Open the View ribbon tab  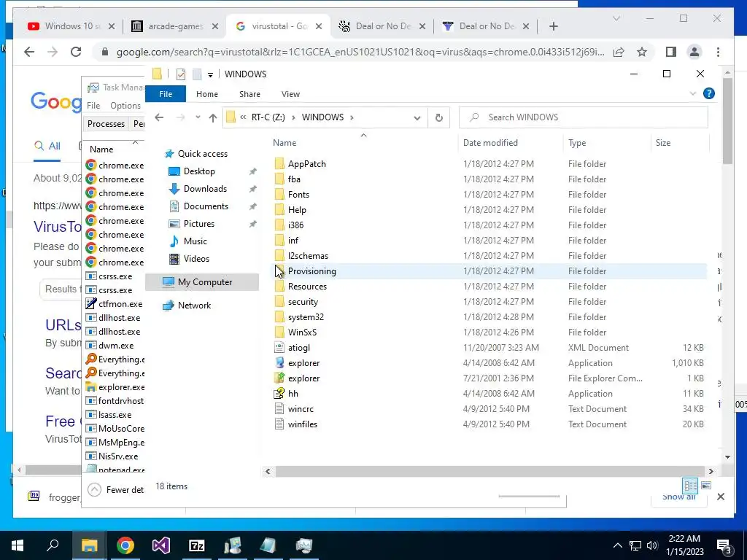tap(290, 94)
